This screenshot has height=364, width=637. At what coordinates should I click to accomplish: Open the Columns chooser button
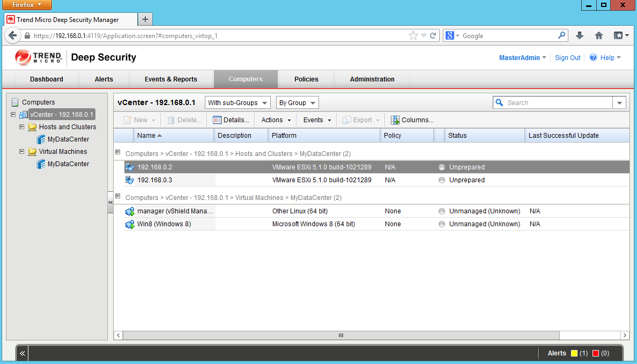tap(412, 120)
